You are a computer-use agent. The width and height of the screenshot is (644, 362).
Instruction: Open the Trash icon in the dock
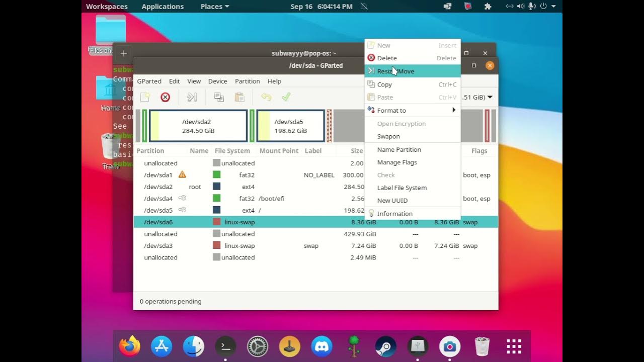pyautogui.click(x=482, y=346)
